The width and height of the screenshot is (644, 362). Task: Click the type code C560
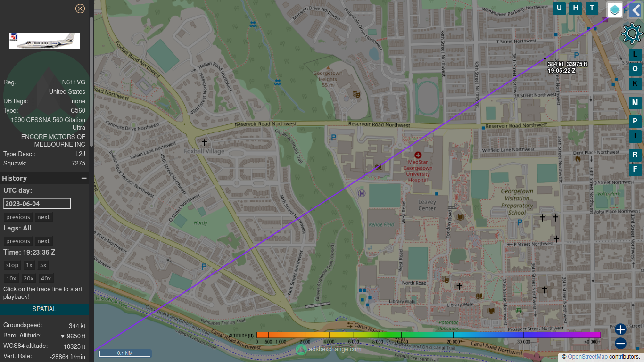coord(78,110)
